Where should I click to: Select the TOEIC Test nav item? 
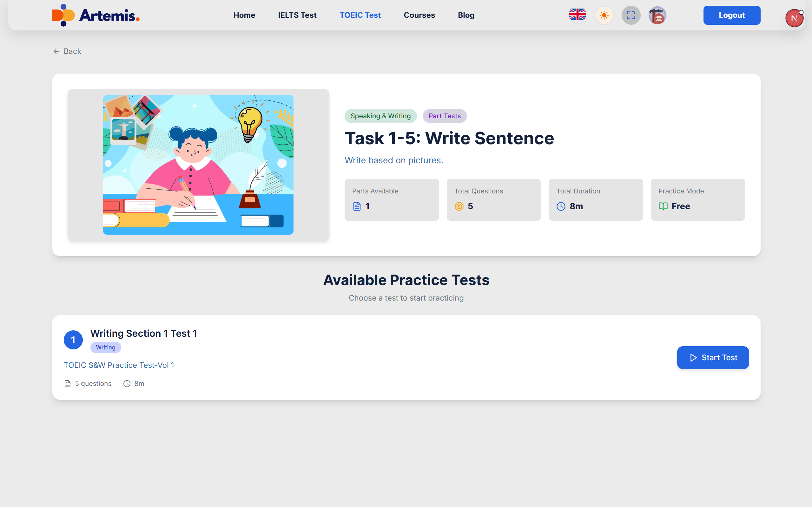(360, 15)
